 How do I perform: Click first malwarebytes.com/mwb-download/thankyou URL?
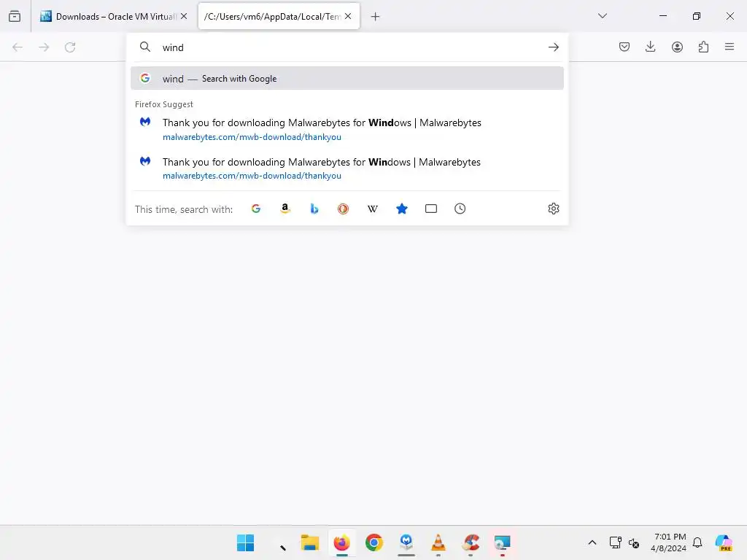(252, 137)
